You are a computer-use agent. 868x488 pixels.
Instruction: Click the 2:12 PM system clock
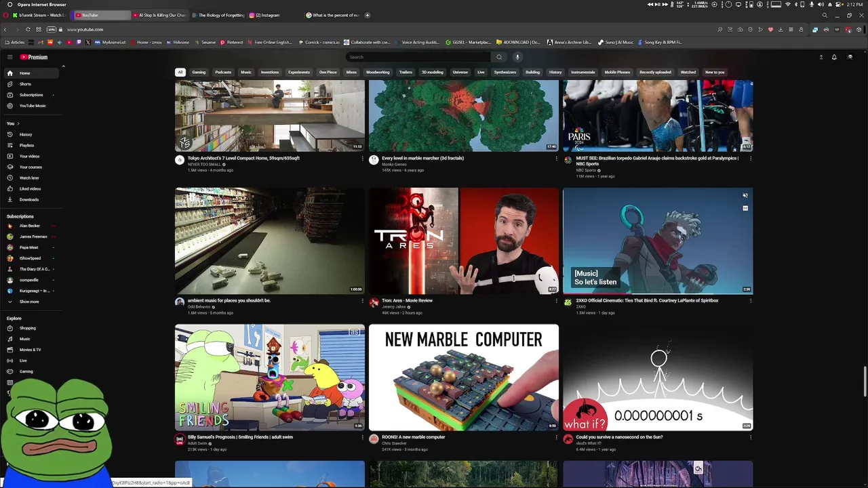(x=855, y=5)
